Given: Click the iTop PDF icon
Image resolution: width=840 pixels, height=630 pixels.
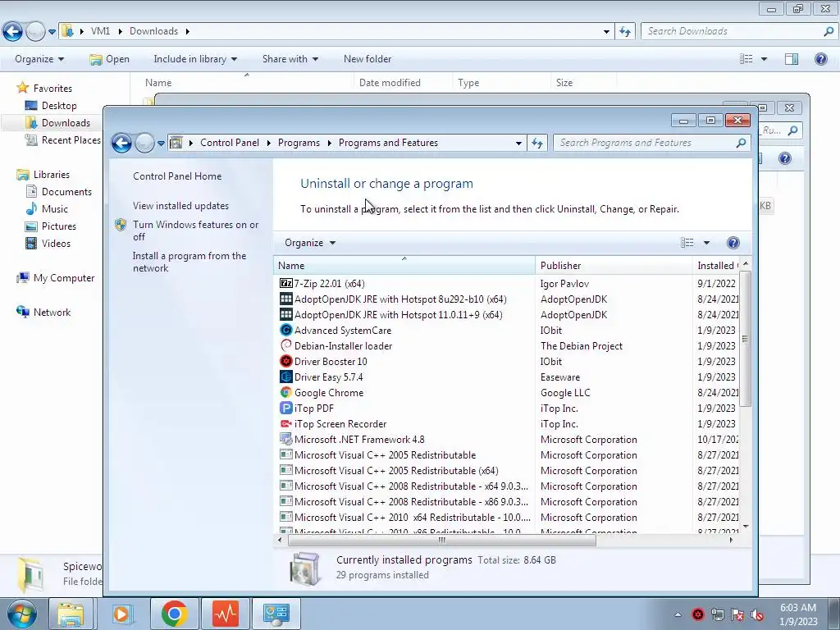Looking at the screenshot, I should click(x=286, y=408).
